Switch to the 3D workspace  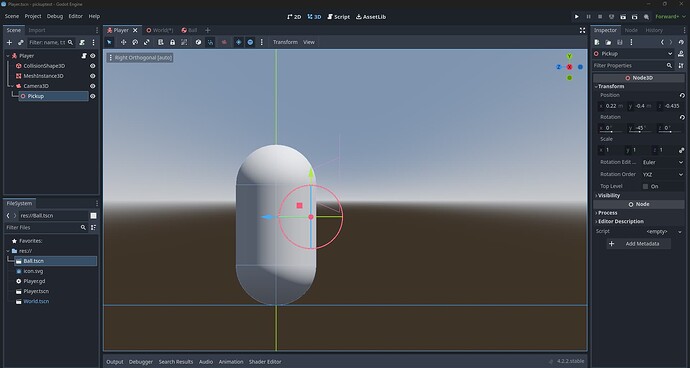(x=314, y=17)
